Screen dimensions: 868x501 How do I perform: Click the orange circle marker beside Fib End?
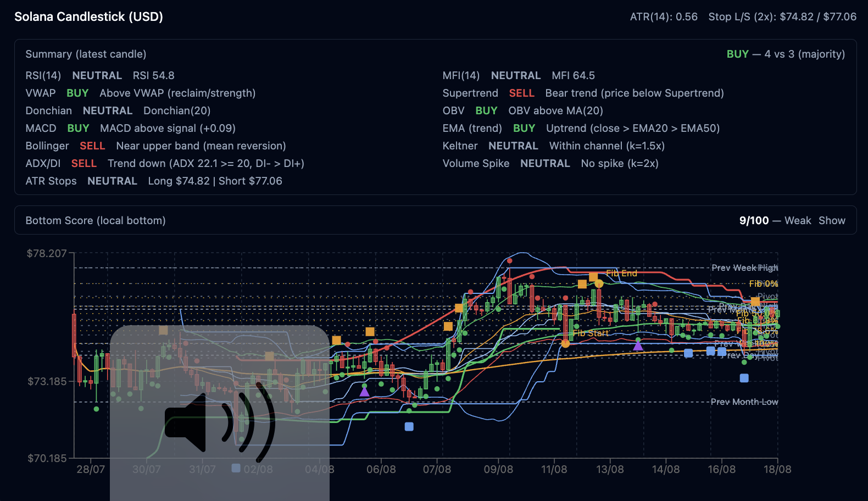599,283
